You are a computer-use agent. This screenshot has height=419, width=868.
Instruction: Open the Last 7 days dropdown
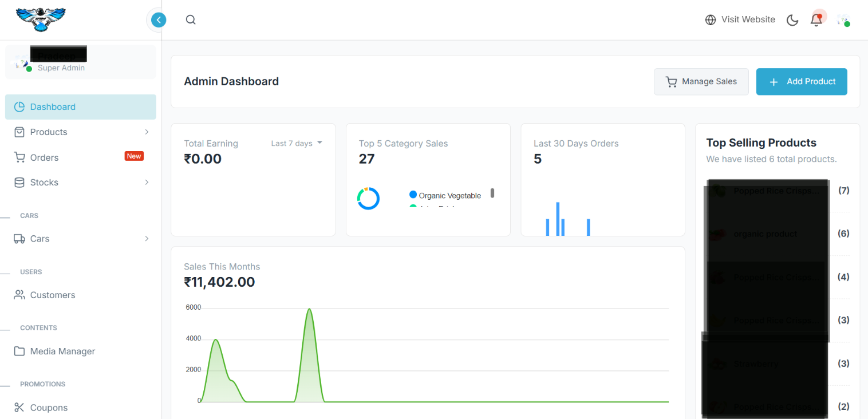tap(296, 143)
